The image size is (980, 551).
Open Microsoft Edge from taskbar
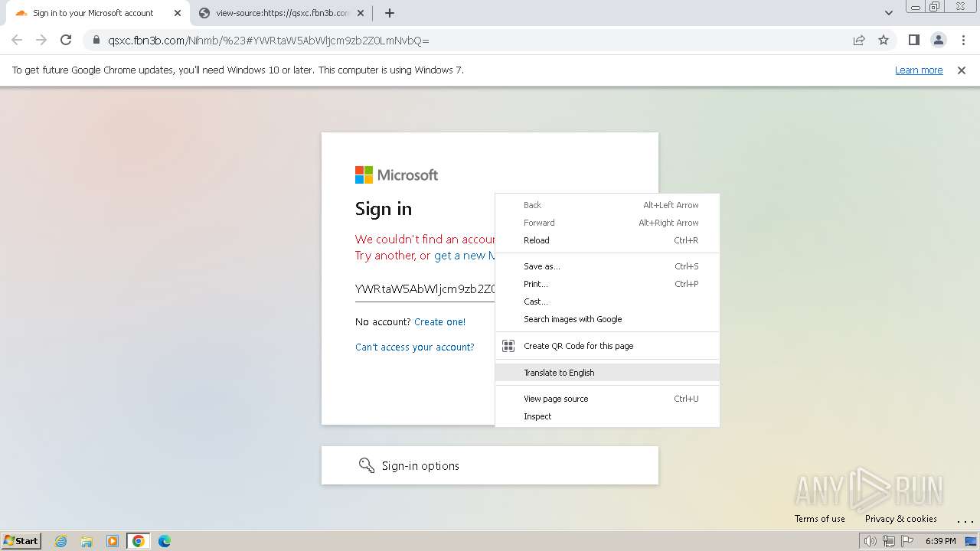tap(165, 541)
